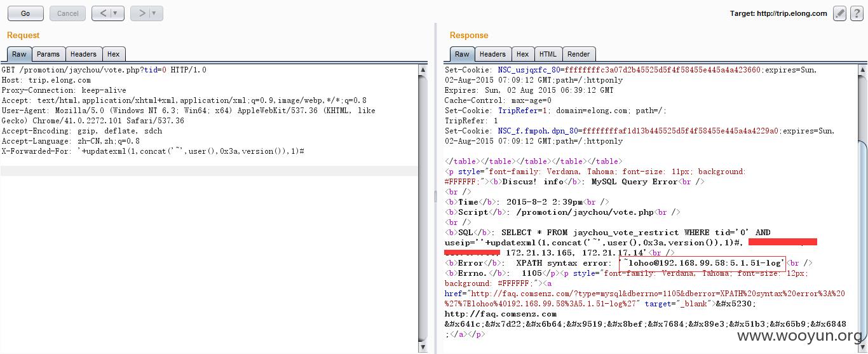Click the 'Host: trip.elong.com' header line
This screenshot has height=354, width=868.
tap(46, 80)
